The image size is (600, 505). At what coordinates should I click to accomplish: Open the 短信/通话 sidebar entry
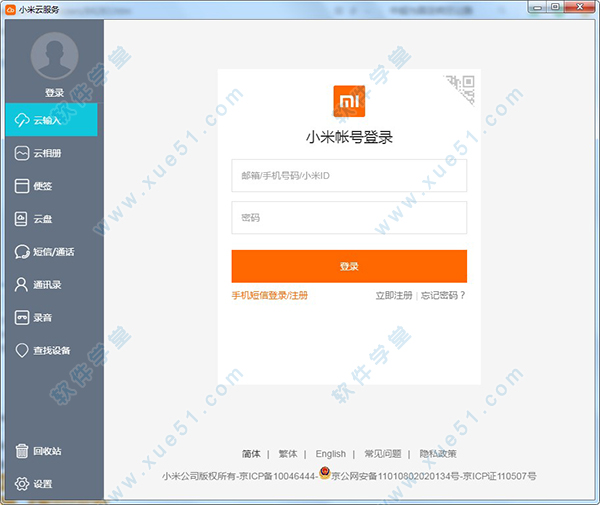(51, 252)
